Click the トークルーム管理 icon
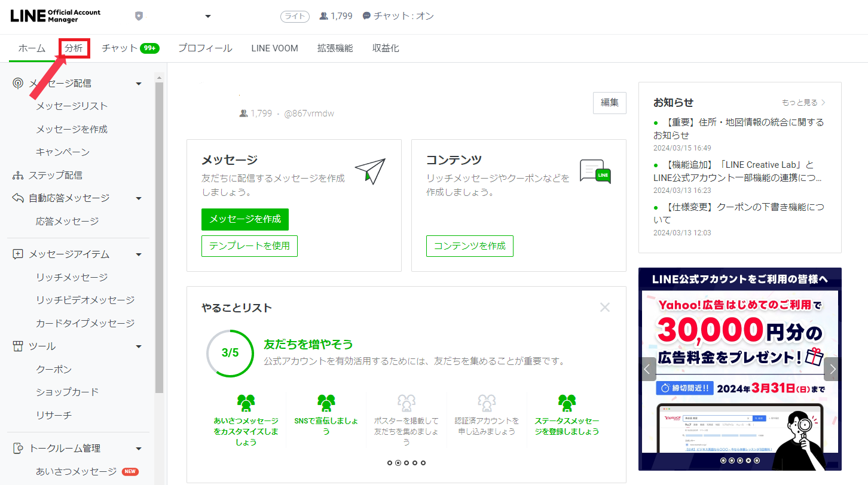Viewport: 868px width, 485px height. [x=18, y=449]
